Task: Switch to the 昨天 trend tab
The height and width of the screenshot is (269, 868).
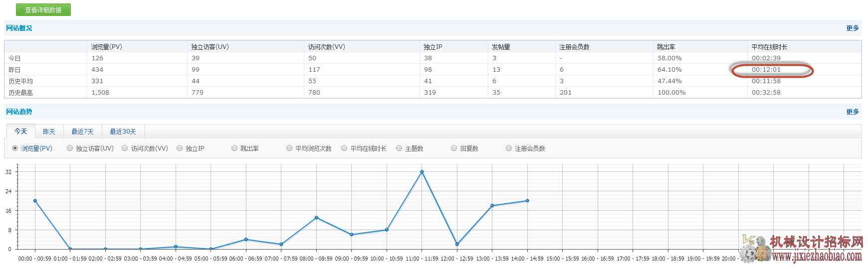Action: (x=49, y=132)
